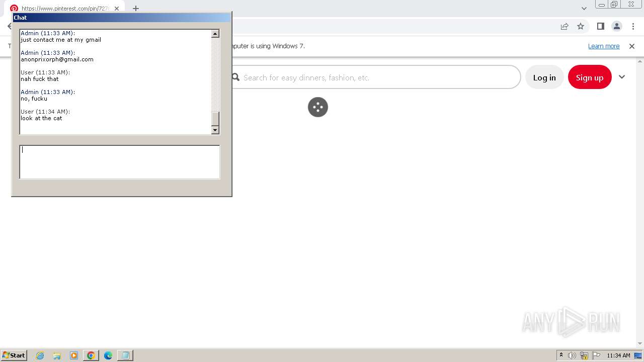644x362 pixels.
Task: Bookmark this page with the star icon
Action: 581,26
